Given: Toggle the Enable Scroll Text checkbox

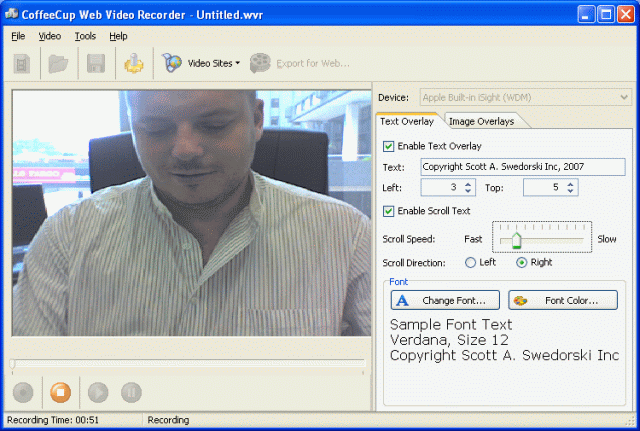Looking at the screenshot, I should tap(389, 210).
